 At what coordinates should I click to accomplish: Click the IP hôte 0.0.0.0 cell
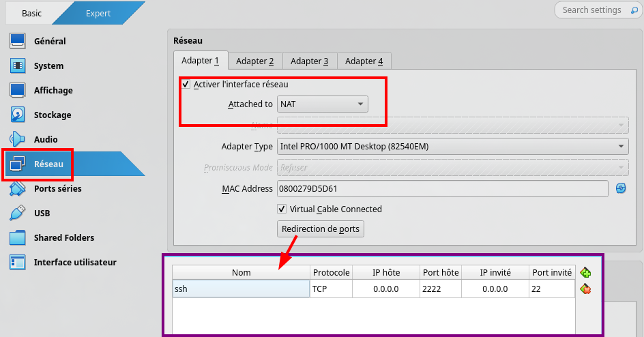tap(386, 289)
